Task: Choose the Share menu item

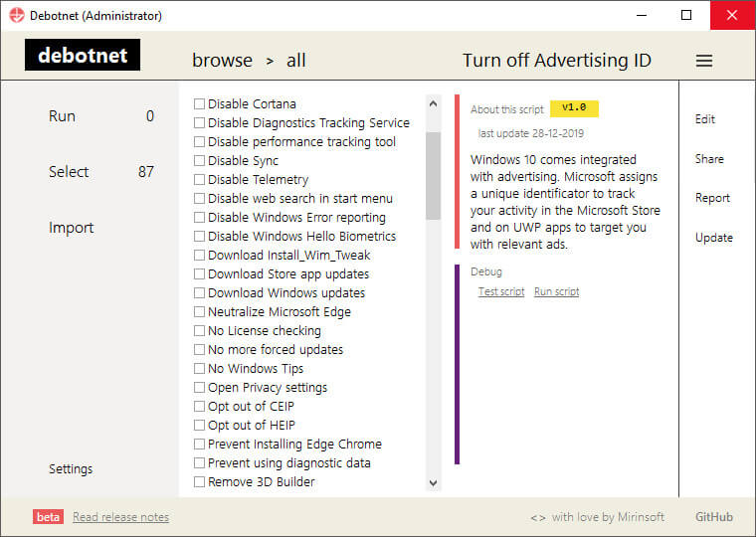Action: tap(709, 158)
